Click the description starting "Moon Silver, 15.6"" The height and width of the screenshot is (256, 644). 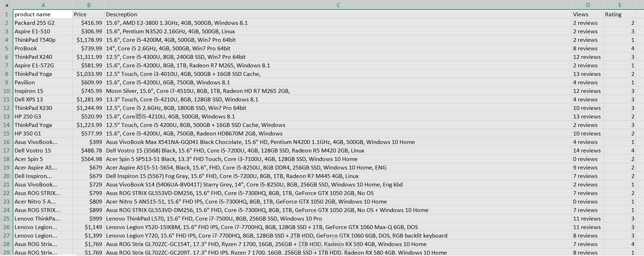338,91
